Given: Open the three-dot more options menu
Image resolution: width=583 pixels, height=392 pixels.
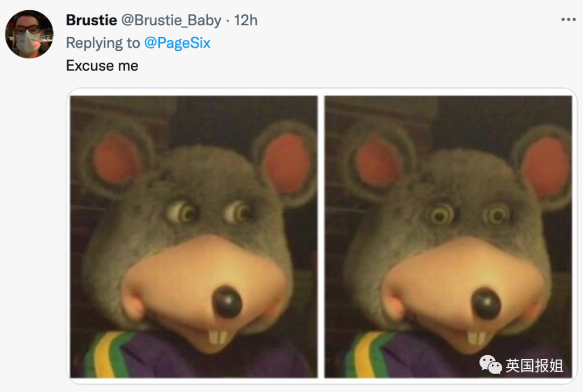Looking at the screenshot, I should (568, 19).
